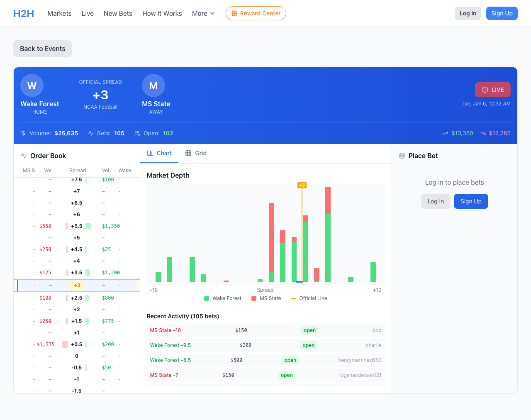The width and height of the screenshot is (531, 420).
Task: Expand the More menu dropdown
Action: tap(203, 13)
